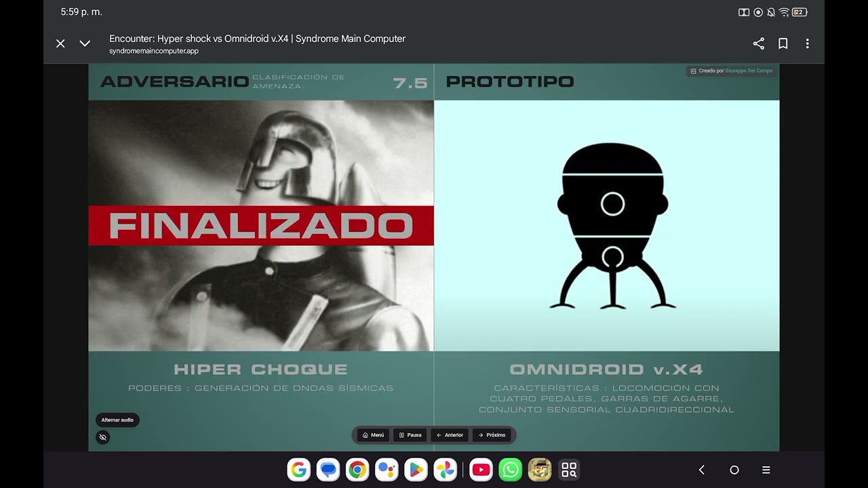Click the OMNIDROID v.X4 name text

tap(606, 369)
